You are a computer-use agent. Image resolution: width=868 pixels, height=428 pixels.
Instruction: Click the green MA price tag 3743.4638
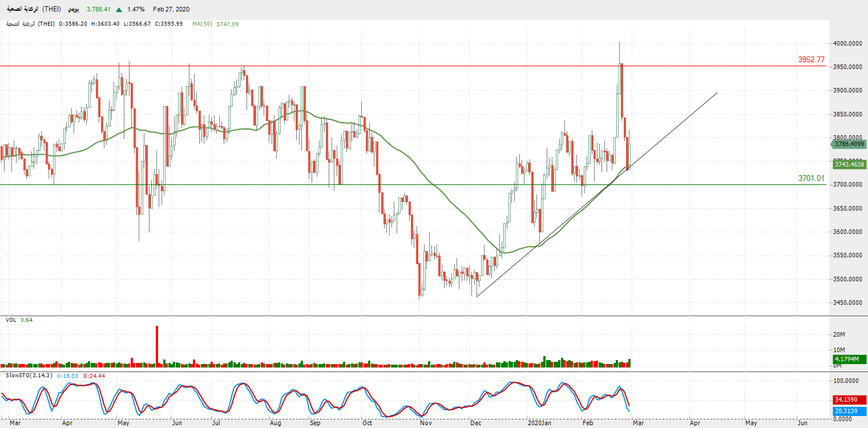(x=849, y=164)
